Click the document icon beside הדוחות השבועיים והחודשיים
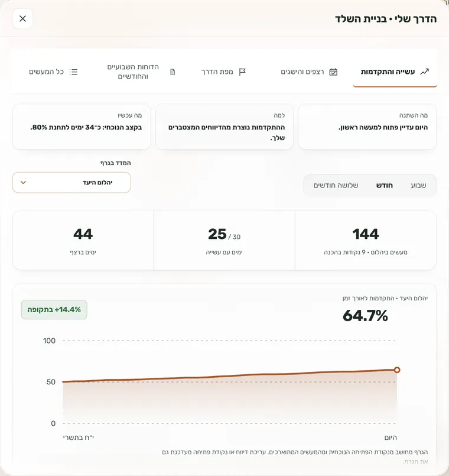Image resolution: width=449 pixels, height=476 pixels. 173,72
